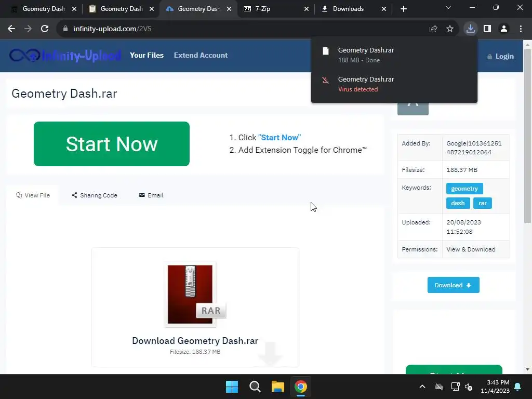Close the first Geometry Dash tab
The image size is (532, 399).
point(74,9)
